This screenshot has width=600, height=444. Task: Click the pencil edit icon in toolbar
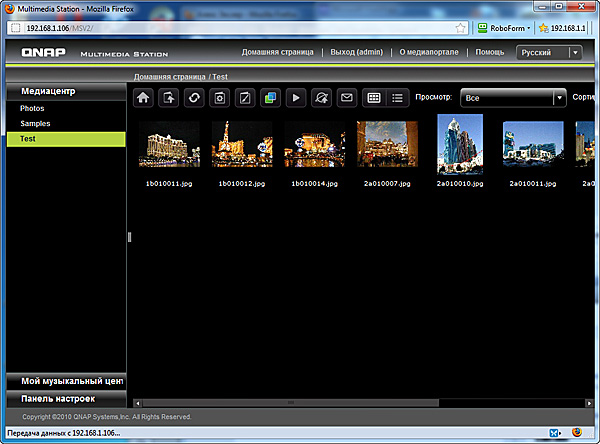pyautogui.click(x=245, y=98)
